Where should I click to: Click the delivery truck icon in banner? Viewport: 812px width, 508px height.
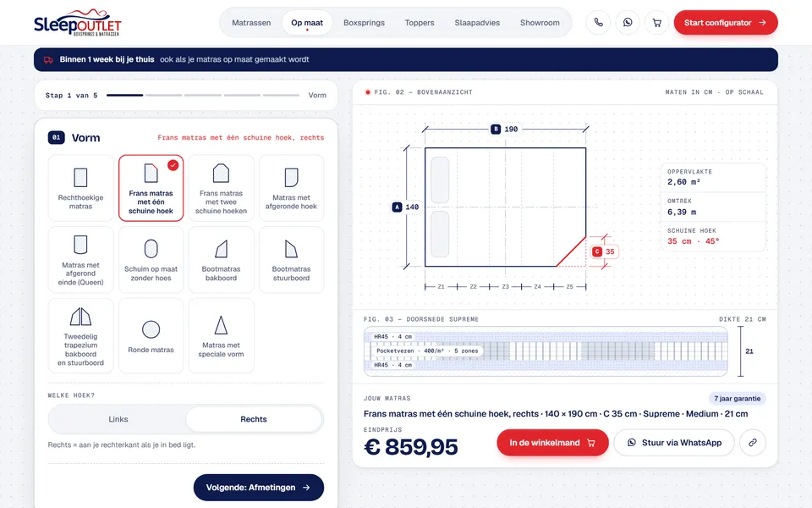point(49,59)
